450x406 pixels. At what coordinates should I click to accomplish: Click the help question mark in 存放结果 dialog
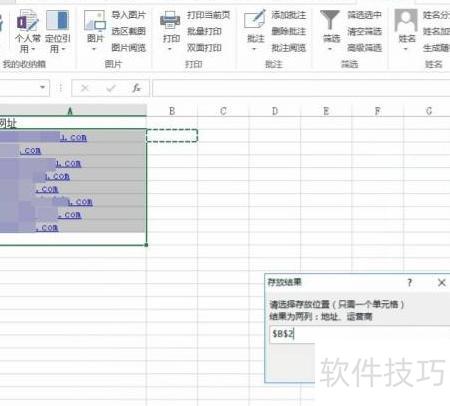click(410, 283)
